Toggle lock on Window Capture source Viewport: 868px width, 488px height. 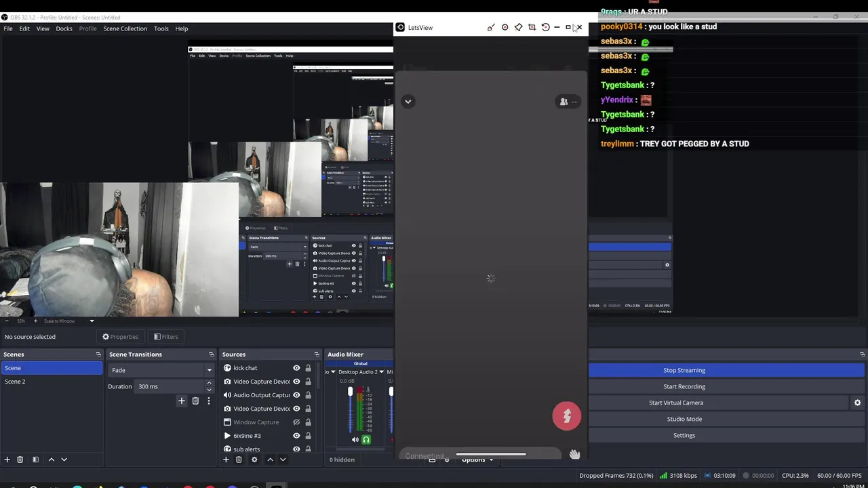click(308, 422)
